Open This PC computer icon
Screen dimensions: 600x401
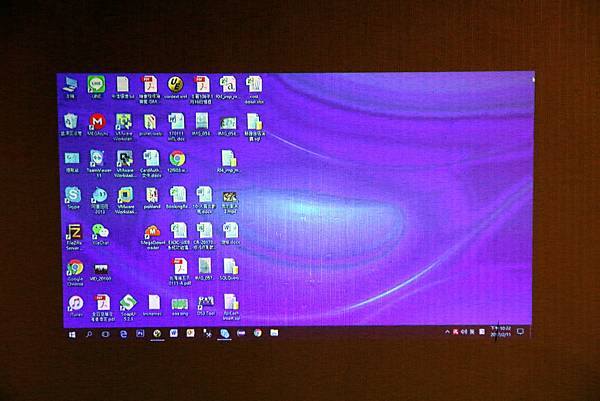coord(70,88)
